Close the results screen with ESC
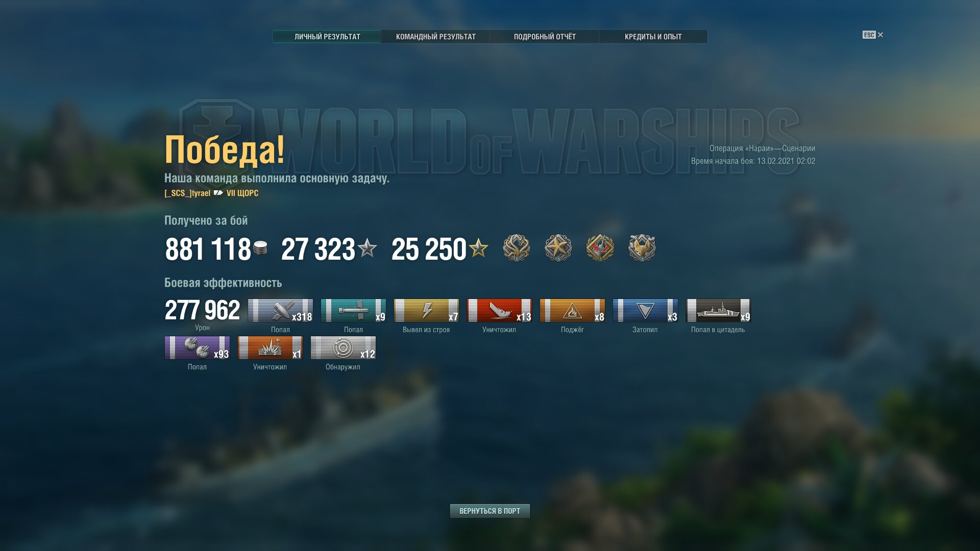This screenshot has height=551, width=980. 873,35
